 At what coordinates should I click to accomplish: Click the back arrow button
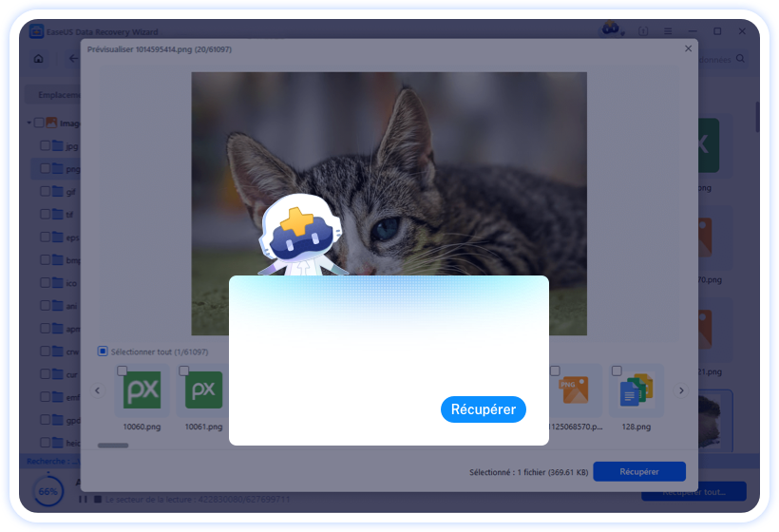click(73, 59)
